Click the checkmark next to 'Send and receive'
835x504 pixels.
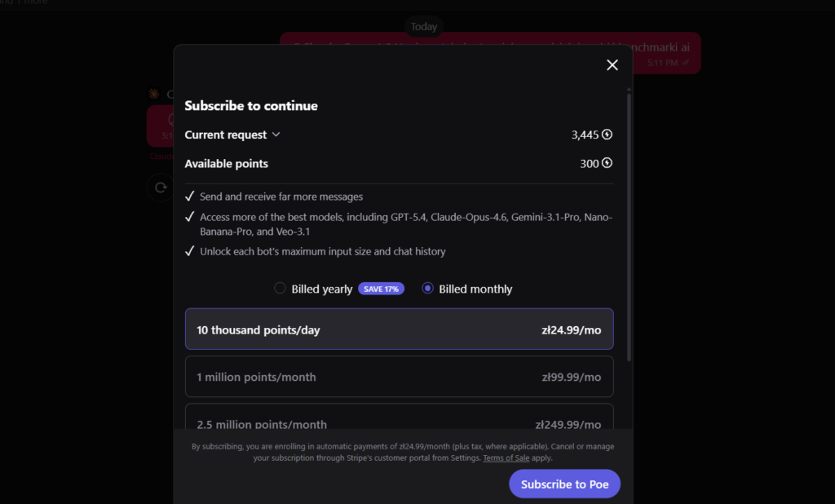190,197
